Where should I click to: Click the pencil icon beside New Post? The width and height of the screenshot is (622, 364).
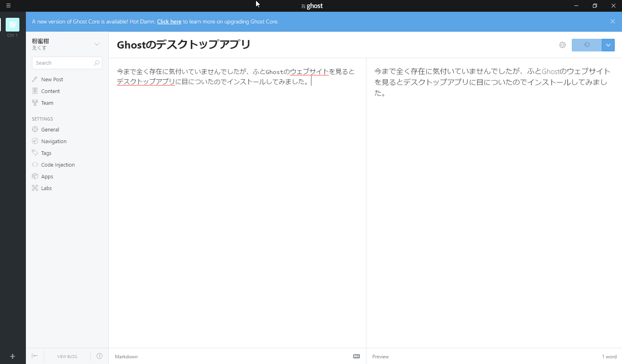(x=35, y=79)
